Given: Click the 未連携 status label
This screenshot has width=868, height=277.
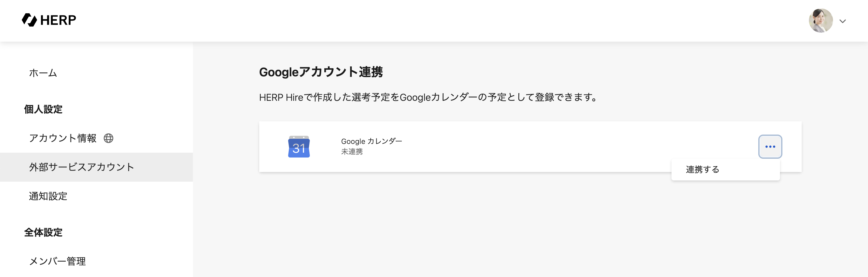Looking at the screenshot, I should pyautogui.click(x=352, y=151).
